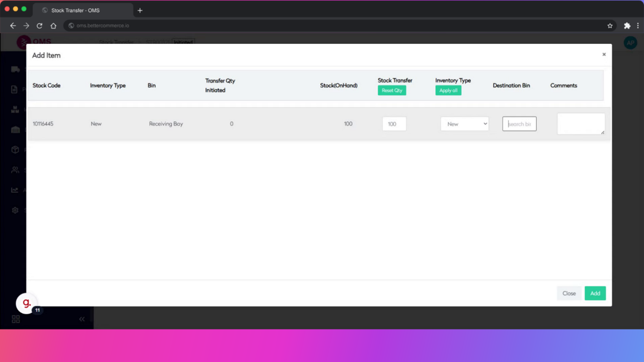
Task: Close the Add Item dialog with X
Action: [x=604, y=55]
